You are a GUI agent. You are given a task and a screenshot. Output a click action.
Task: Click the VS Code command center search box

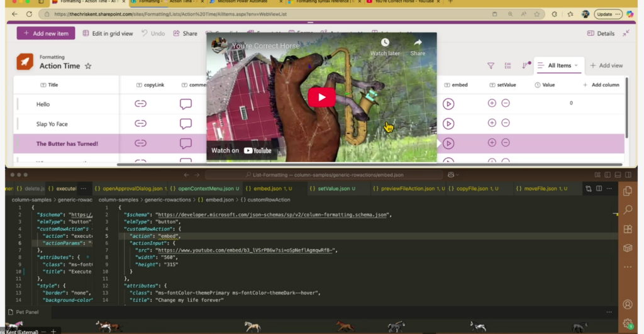pos(325,175)
